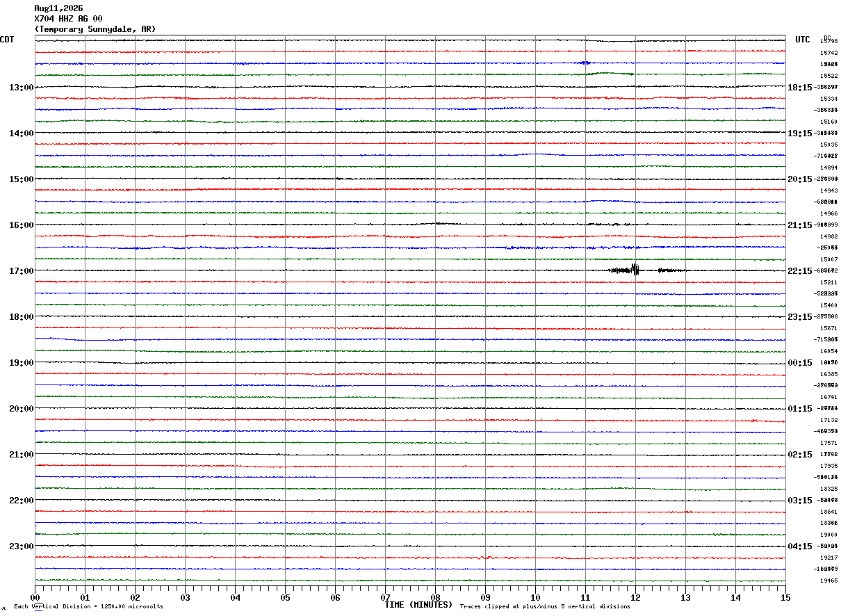Select the 13:00 CDT time label
This screenshot has height=616, width=841.
click(21, 88)
